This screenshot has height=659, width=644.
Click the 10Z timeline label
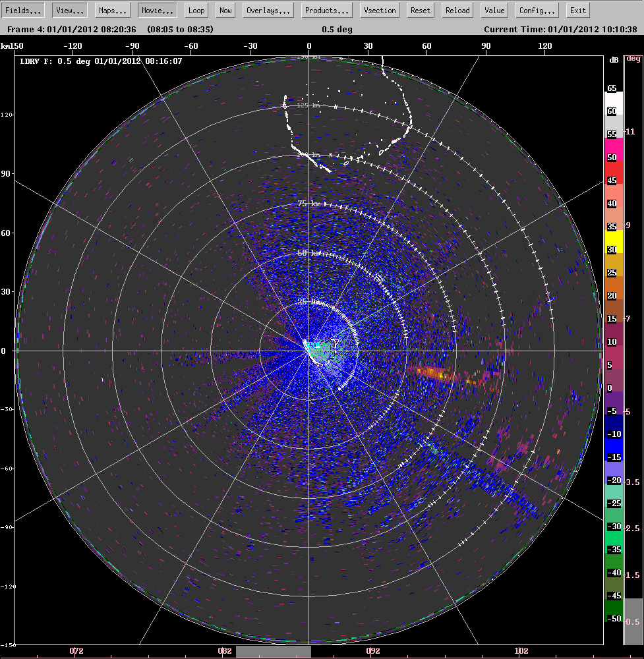point(521,650)
